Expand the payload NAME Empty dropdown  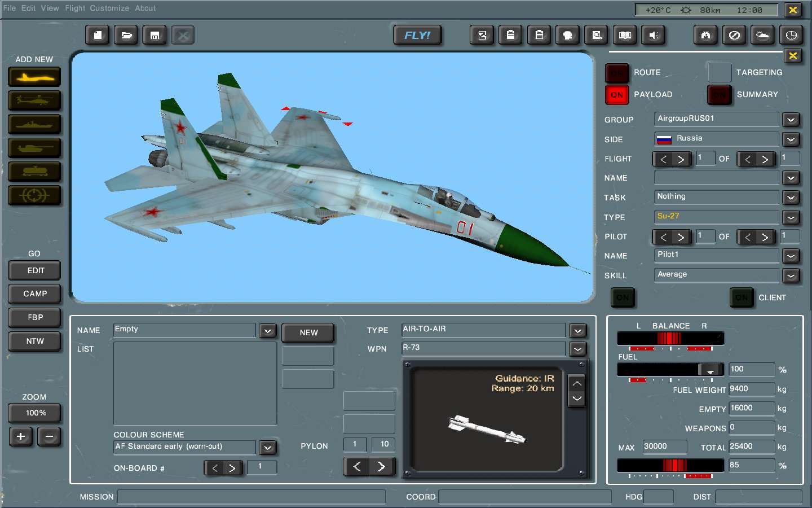pyautogui.click(x=268, y=331)
